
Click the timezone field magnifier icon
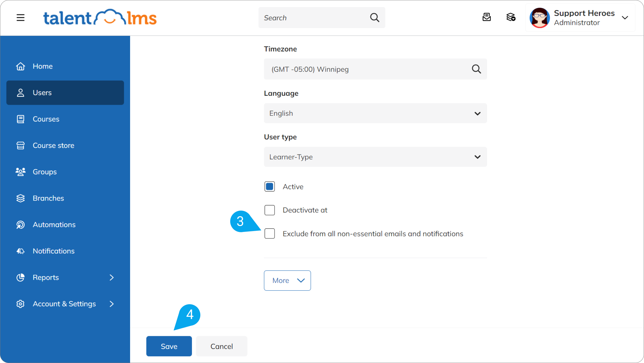[476, 69]
